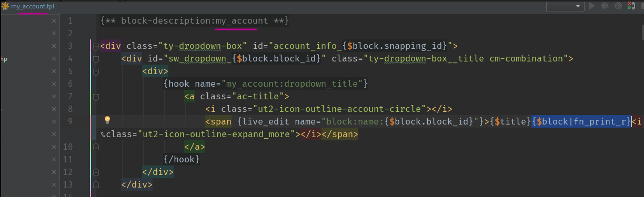Click the Smarty file icon on my_account.tpl tab

point(5,6)
